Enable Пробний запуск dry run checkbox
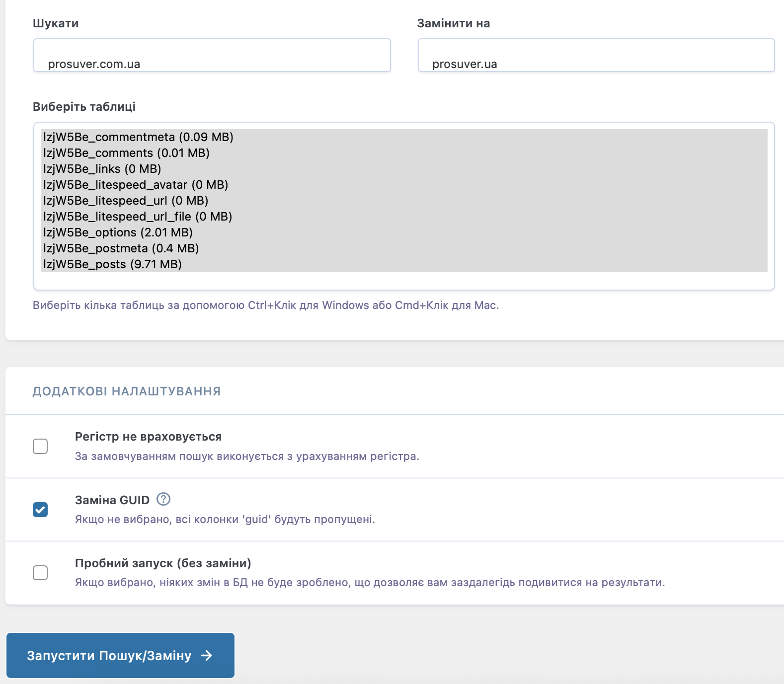The image size is (784, 684). pyautogui.click(x=40, y=573)
